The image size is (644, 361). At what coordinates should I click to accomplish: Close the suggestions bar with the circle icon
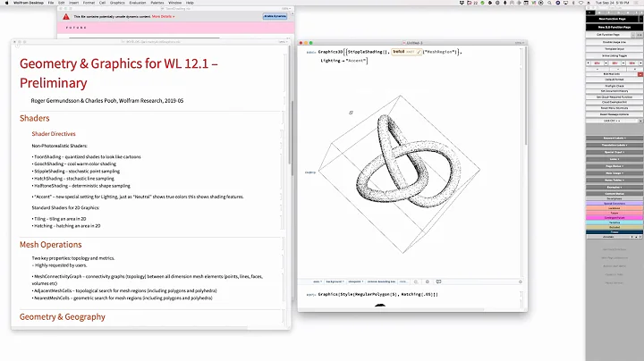pyautogui.click(x=521, y=281)
